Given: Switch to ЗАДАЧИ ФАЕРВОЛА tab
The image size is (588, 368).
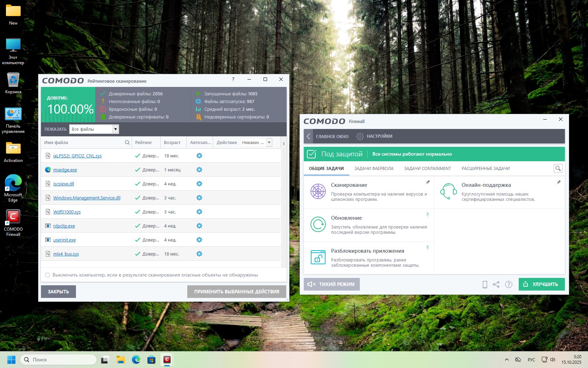Looking at the screenshot, I should click(374, 169).
